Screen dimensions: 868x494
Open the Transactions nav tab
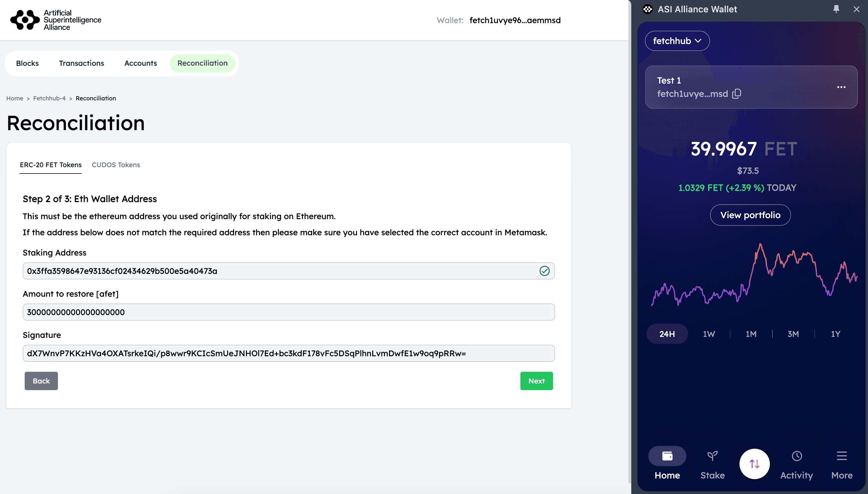tap(81, 63)
